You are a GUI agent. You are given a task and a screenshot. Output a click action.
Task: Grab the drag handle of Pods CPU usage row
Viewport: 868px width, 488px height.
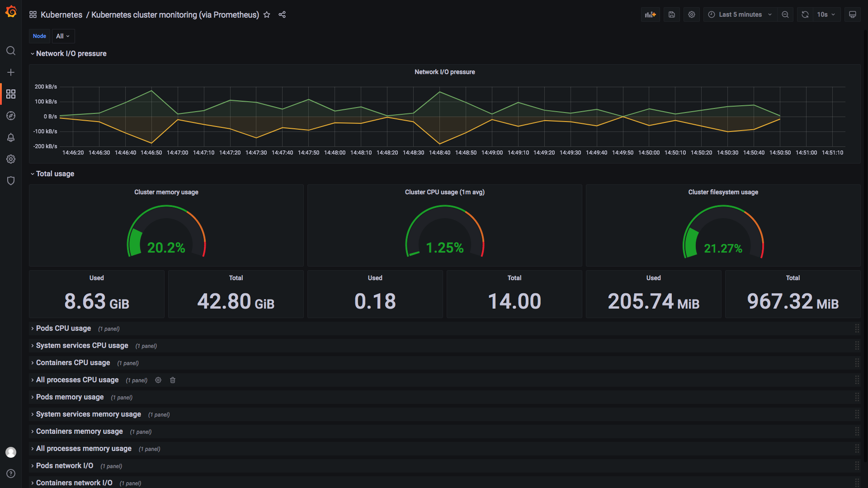tap(857, 328)
